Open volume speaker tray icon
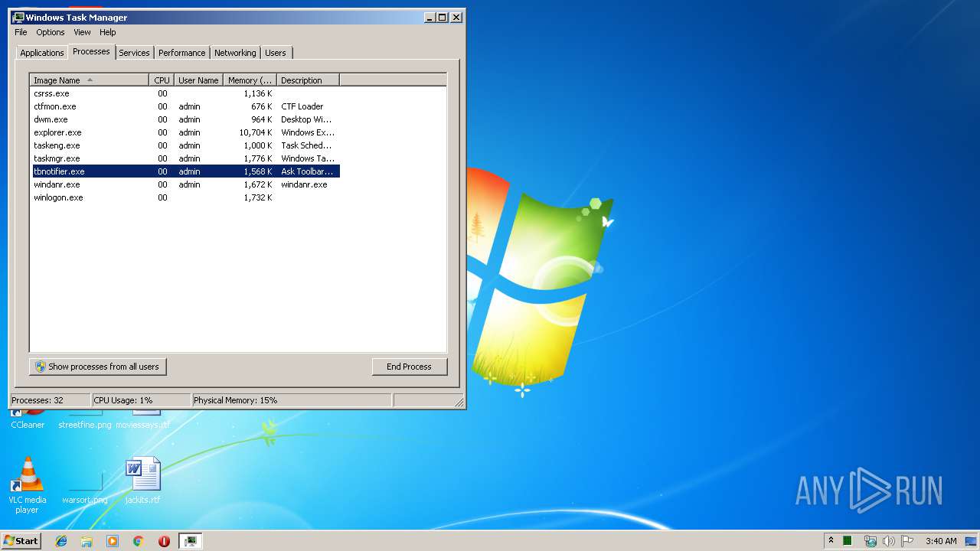Screen dimensions: 980x551 coord(888,541)
